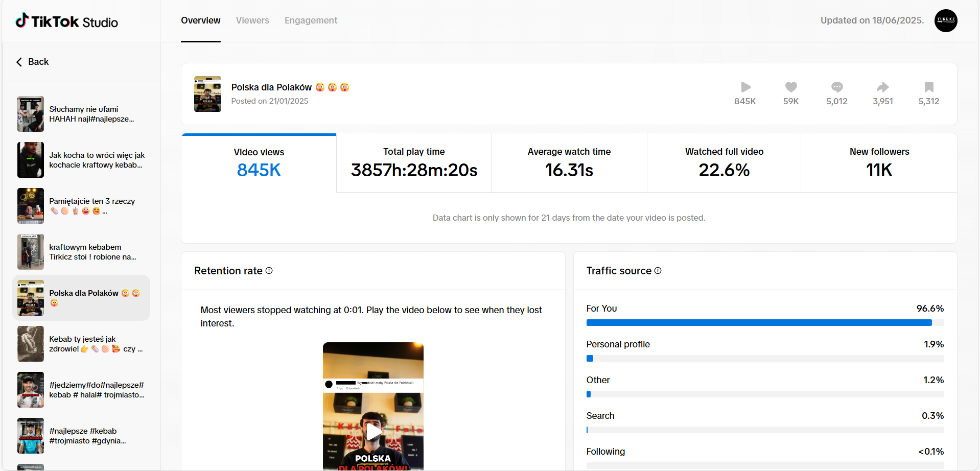Click the bookmark saves icon
The height and width of the screenshot is (471, 980).
(928, 87)
